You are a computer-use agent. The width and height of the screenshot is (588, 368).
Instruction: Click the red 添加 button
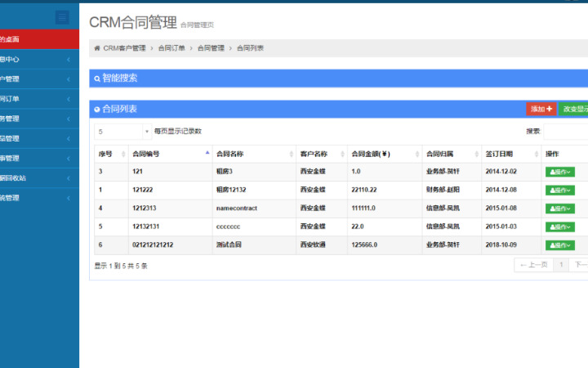pos(541,109)
